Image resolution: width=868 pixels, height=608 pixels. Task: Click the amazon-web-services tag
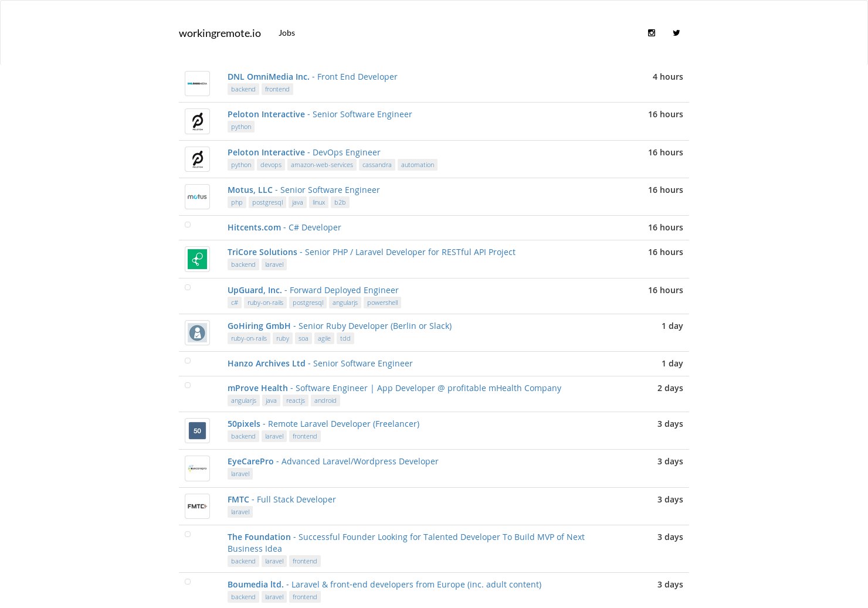321,165
